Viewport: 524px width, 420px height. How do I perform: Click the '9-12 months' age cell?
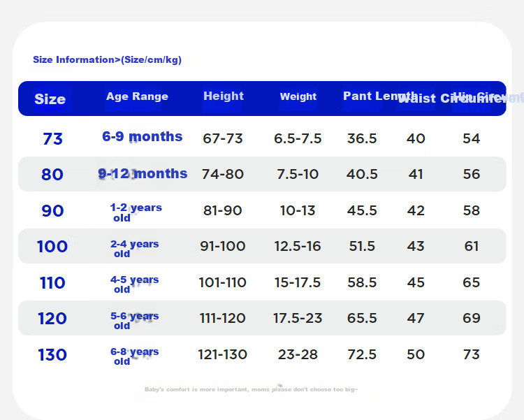pyautogui.click(x=143, y=173)
